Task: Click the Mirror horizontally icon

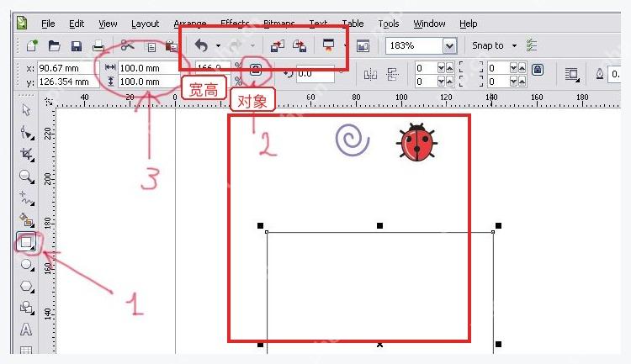Action: click(x=370, y=75)
